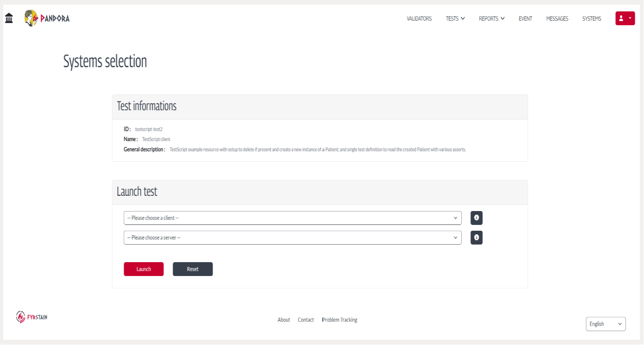This screenshot has width=644, height=345.
Task: Click the Pandora logo
Action: tap(46, 18)
